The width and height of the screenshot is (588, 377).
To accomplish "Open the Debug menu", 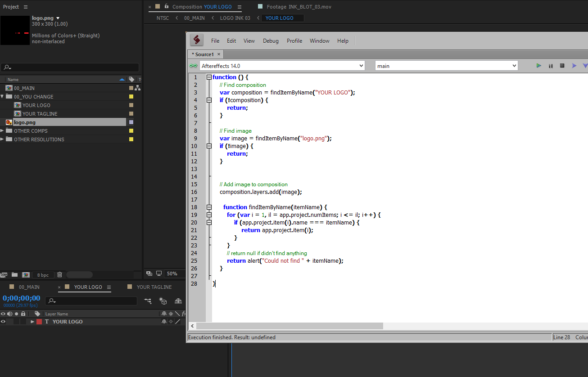I will pyautogui.click(x=271, y=40).
